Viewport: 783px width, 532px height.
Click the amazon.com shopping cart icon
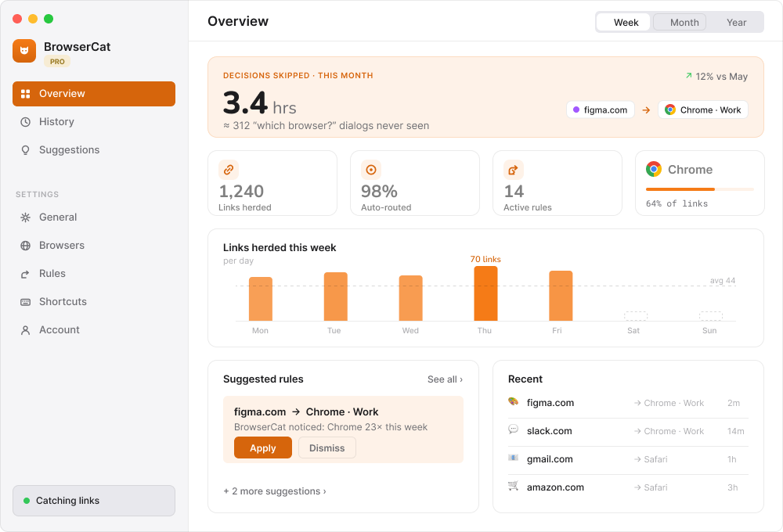tap(513, 486)
